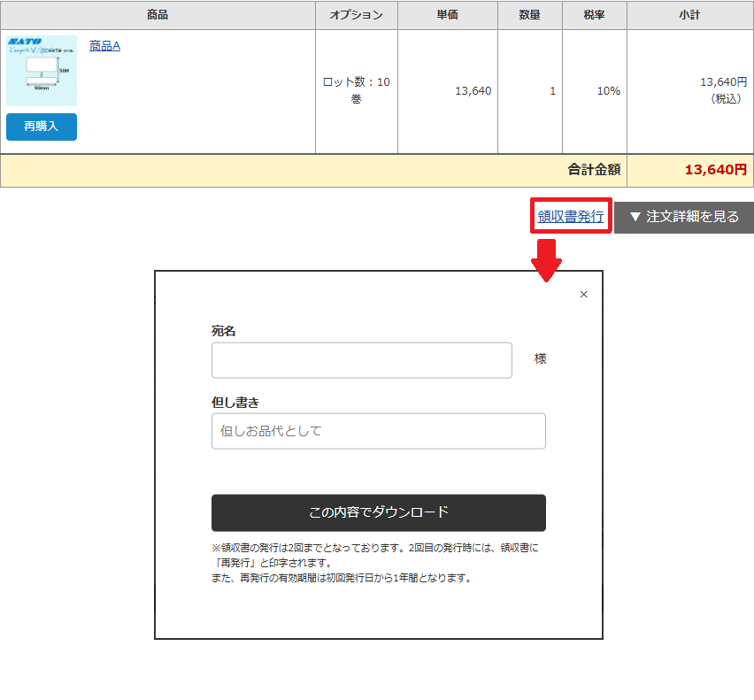754x700 pixels.
Task: Click the 数量 column header
Action: click(529, 15)
